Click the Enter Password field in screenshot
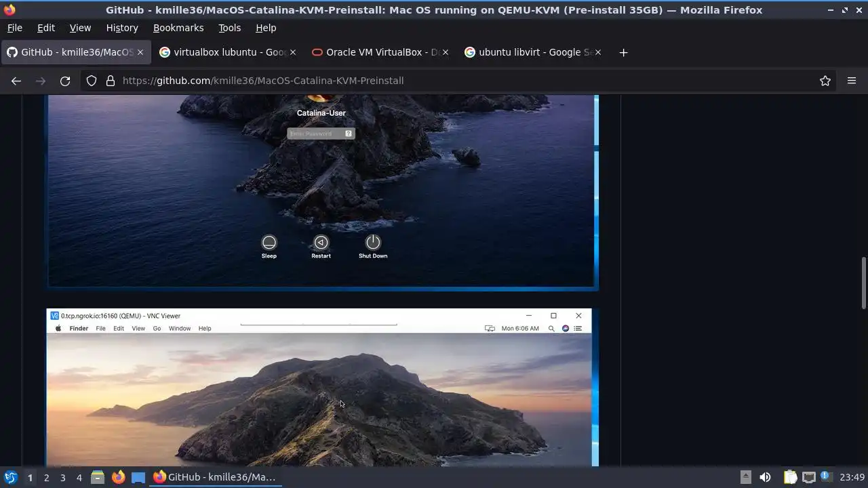 click(321, 134)
